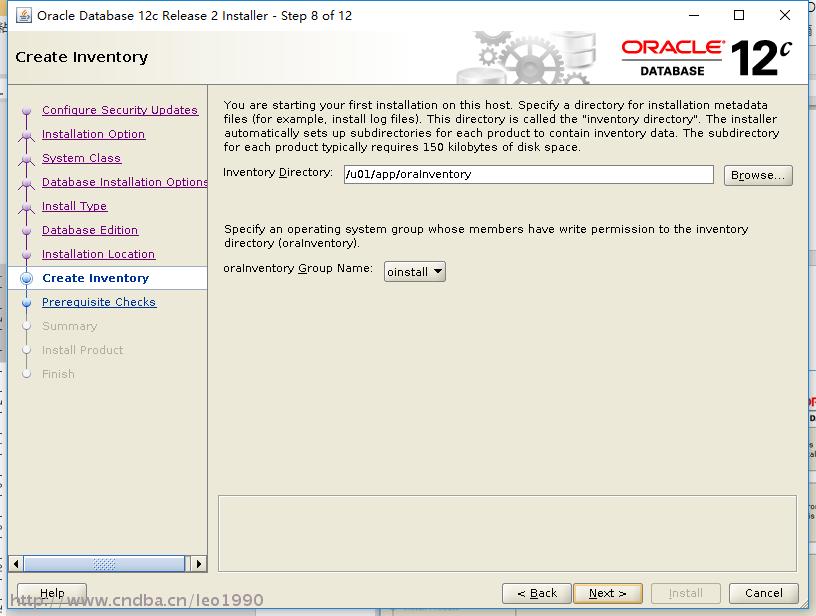Jump to System Class step
This screenshot has width=816, height=616.
81,158
